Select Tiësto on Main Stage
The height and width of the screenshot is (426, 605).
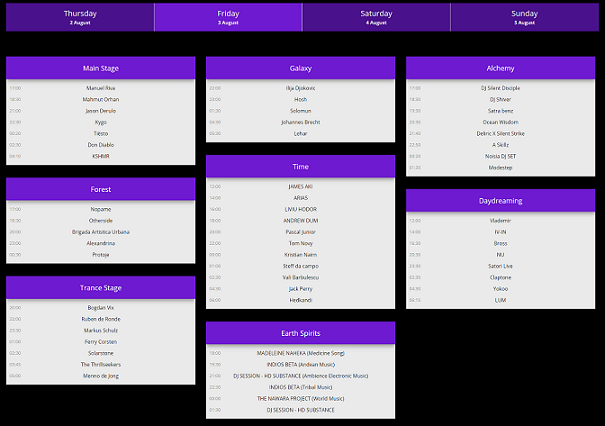(101, 134)
